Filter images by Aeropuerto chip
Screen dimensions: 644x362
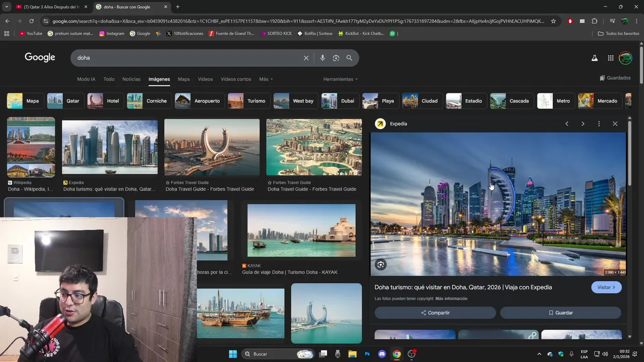[199, 101]
